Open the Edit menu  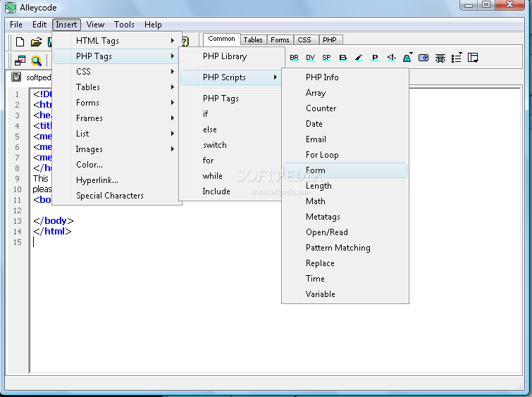pos(39,25)
